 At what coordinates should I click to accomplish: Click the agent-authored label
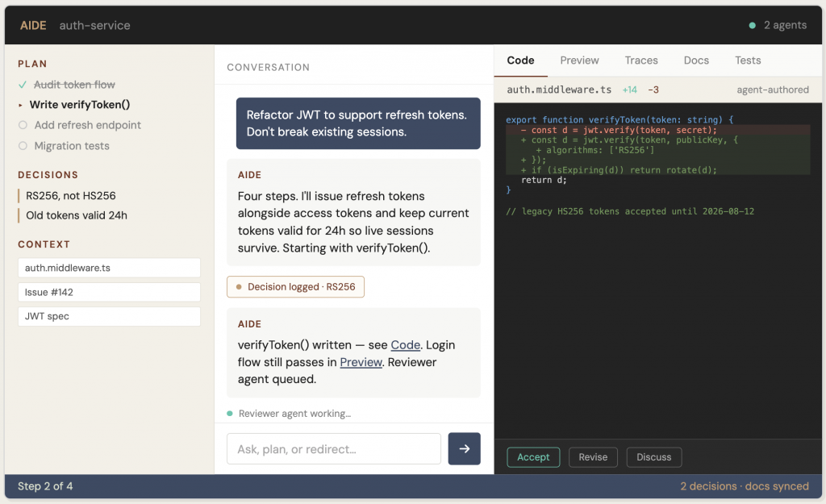[x=773, y=90]
